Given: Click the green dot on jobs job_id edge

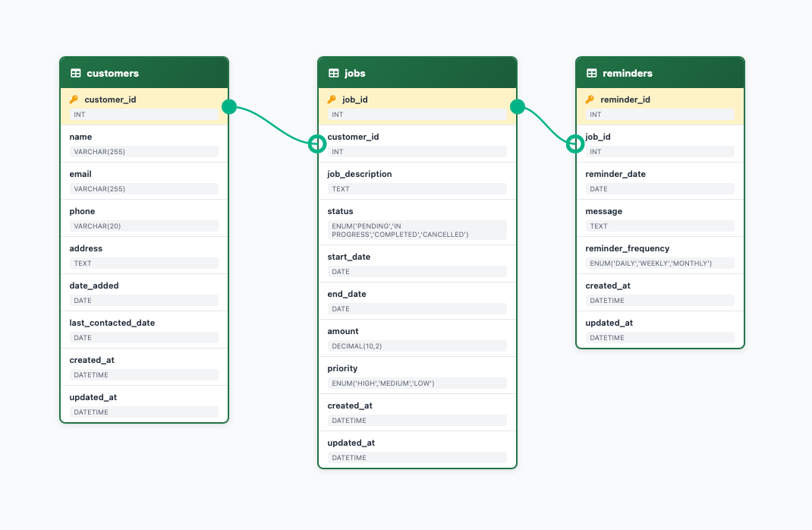Looking at the screenshot, I should [517, 107].
